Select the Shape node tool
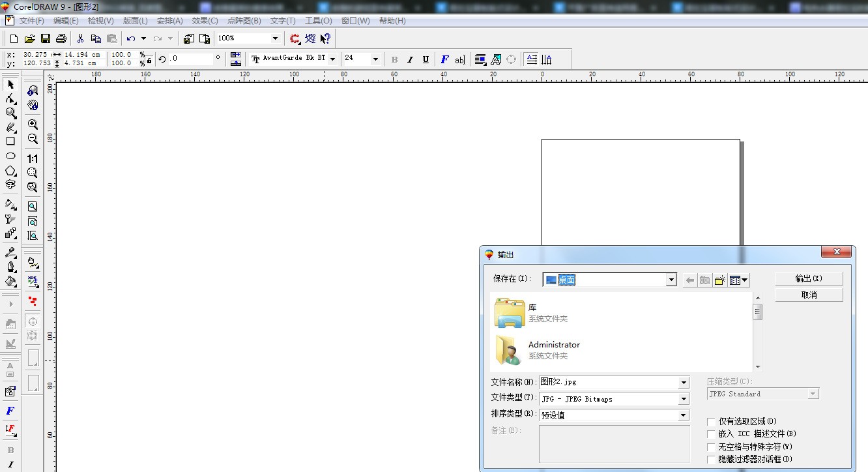The height and width of the screenshot is (472, 868). point(10,99)
